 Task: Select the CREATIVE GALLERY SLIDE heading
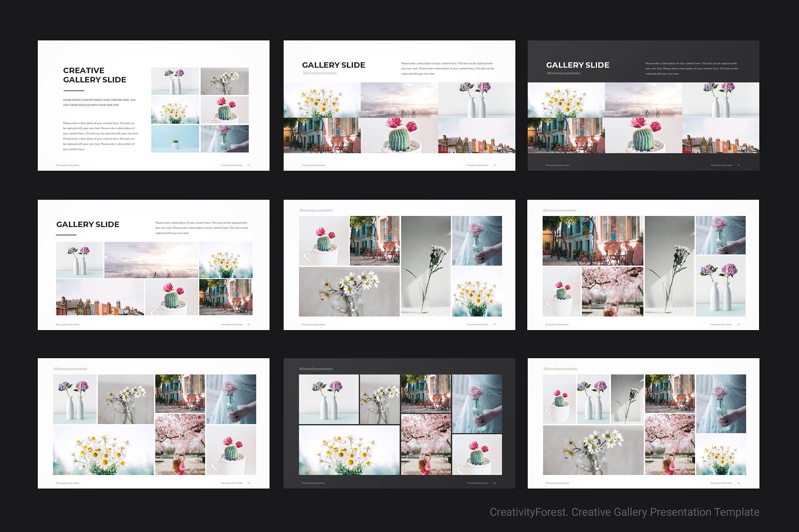coord(94,75)
